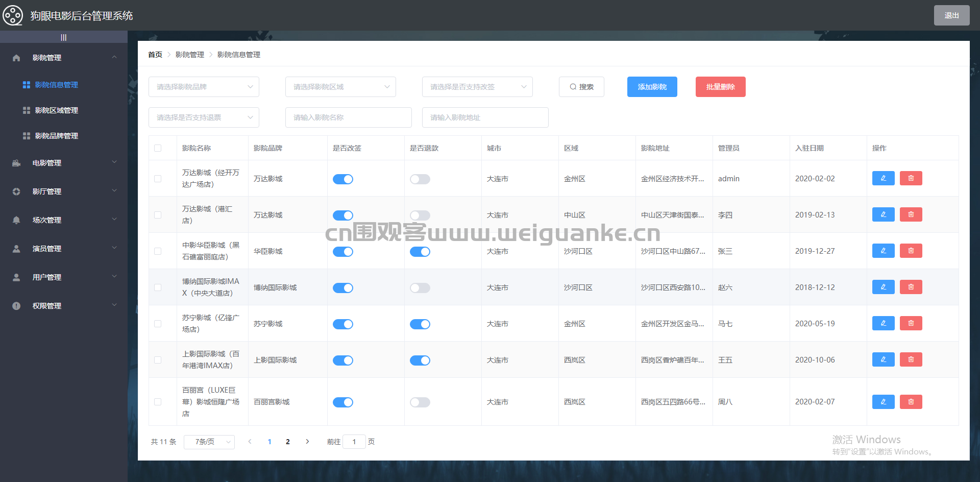Edit the 百丽宫影城 row
The width and height of the screenshot is (980, 482).
coord(884,402)
